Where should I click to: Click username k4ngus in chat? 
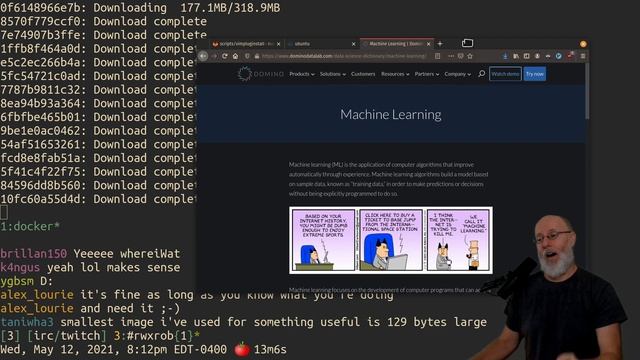pos(20,267)
